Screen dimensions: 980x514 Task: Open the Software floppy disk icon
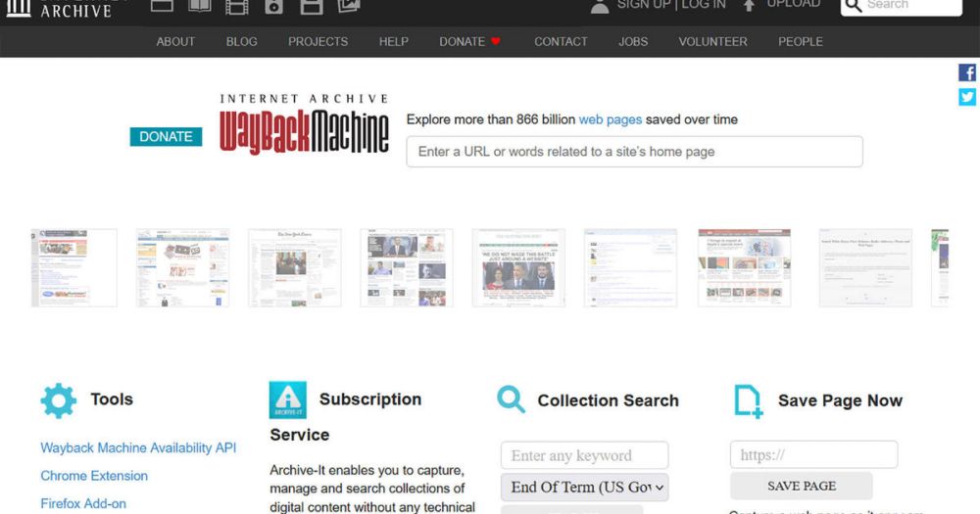point(312,6)
